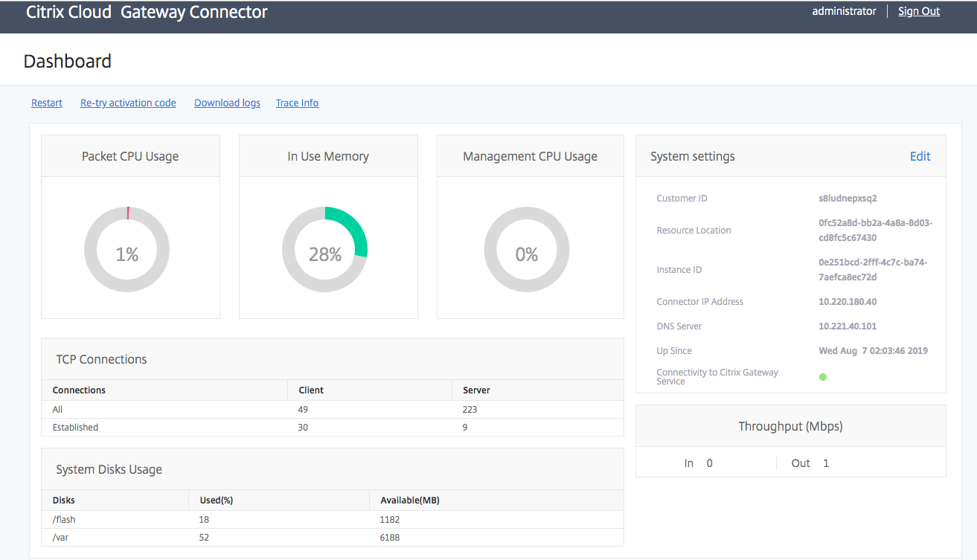Click the Management CPU Usage gauge
This screenshot has width=977, height=560.
click(527, 250)
